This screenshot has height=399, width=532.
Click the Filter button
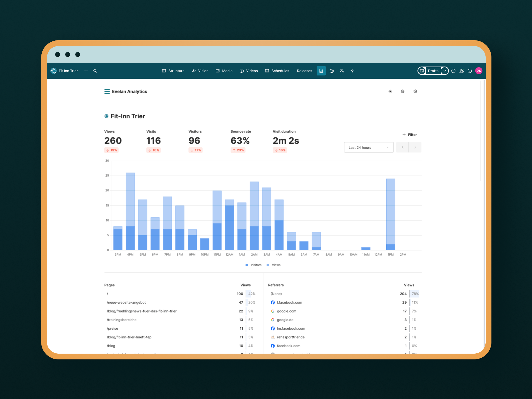coord(410,135)
